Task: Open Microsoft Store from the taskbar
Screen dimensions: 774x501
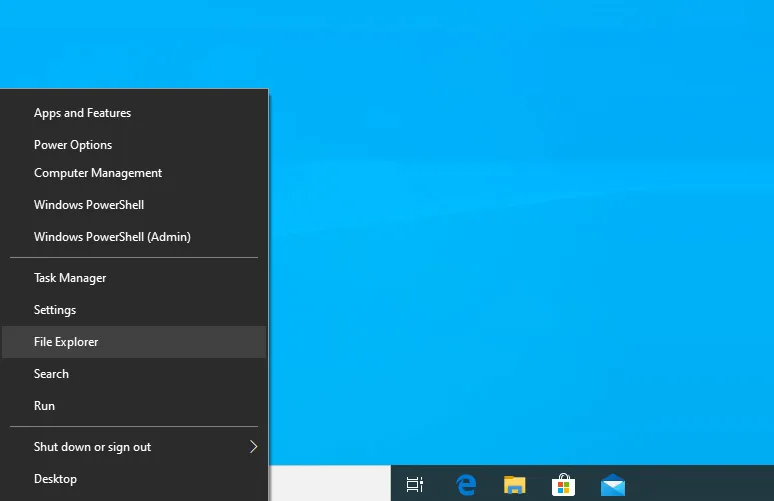Action: (x=563, y=484)
